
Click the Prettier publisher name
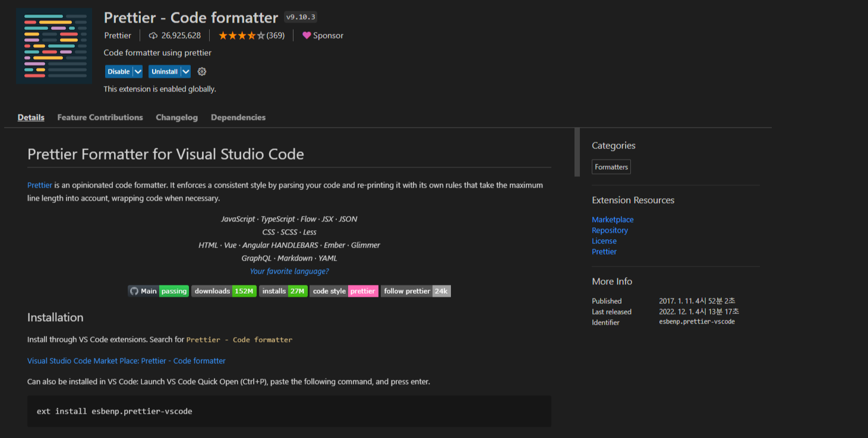(x=118, y=36)
